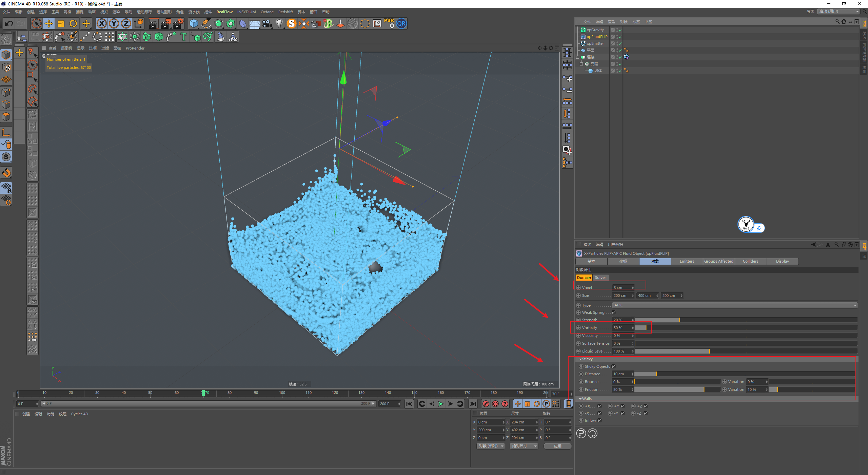Click the go to end button
This screenshot has height=475, width=868.
coord(473,404)
